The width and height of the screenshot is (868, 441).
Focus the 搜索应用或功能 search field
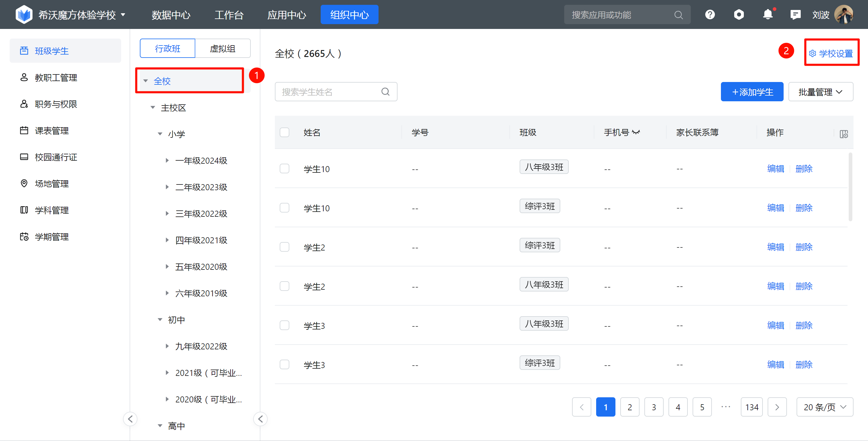coord(627,15)
